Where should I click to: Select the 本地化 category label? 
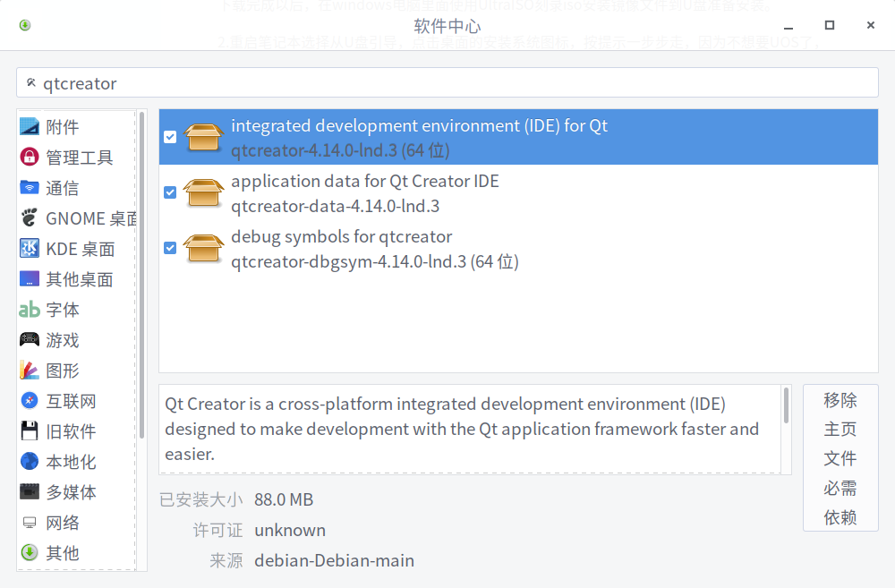tap(71, 462)
